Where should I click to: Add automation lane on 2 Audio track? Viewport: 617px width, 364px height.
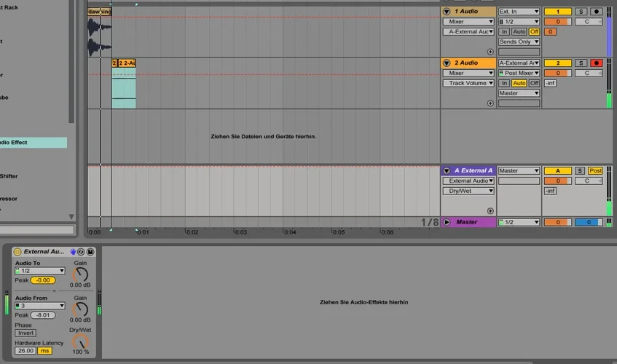coord(490,103)
